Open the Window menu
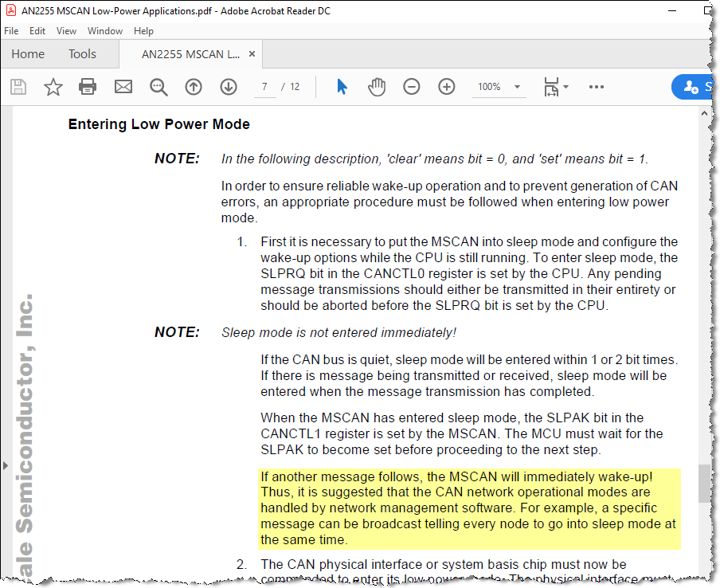The height and width of the screenshot is (588, 720). pyautogui.click(x=105, y=31)
